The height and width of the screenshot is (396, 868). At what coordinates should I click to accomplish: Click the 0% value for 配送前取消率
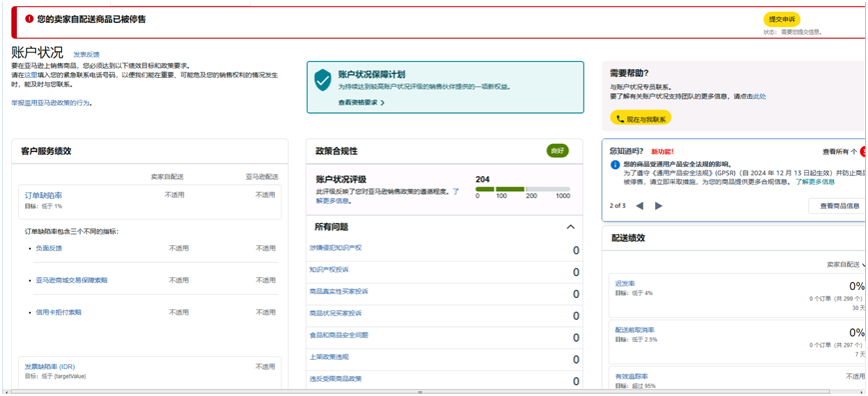pyautogui.click(x=856, y=333)
